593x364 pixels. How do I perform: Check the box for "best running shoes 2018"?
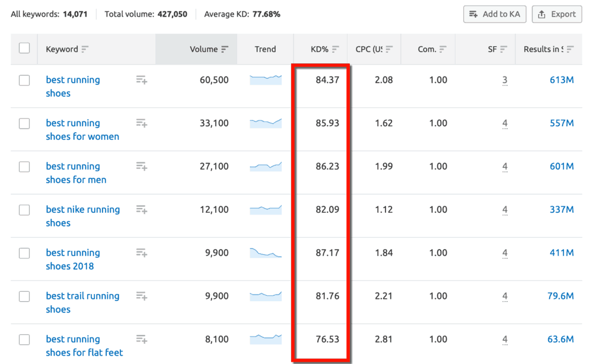(x=24, y=253)
